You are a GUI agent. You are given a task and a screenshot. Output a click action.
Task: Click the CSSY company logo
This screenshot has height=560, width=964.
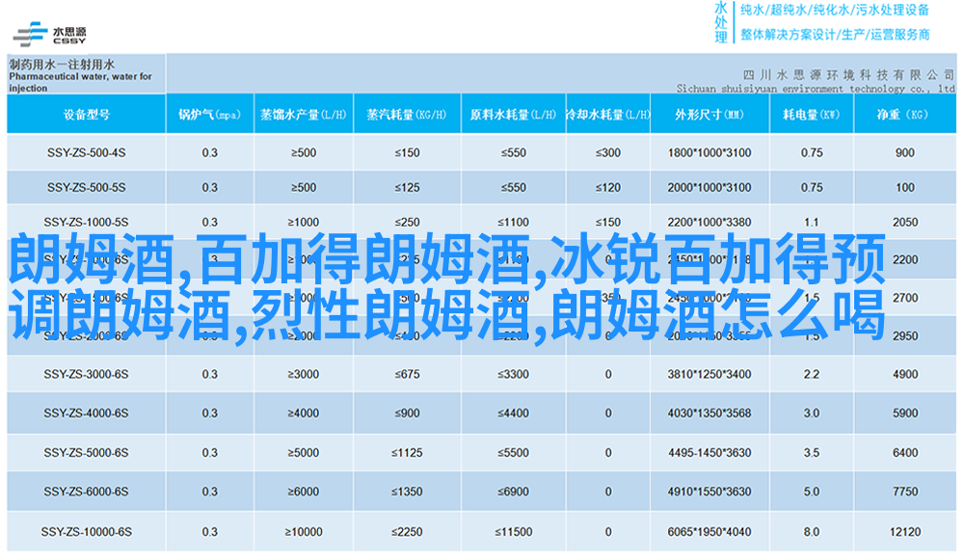point(49,35)
